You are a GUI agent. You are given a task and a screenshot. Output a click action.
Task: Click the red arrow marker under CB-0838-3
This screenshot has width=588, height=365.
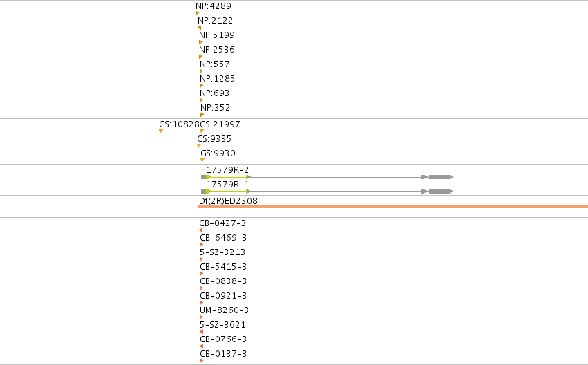tap(201, 288)
